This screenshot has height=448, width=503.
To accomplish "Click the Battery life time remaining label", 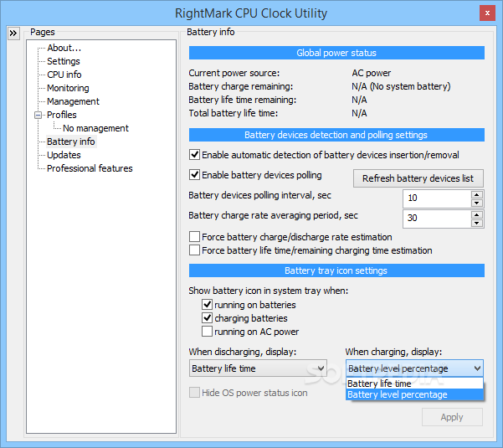I will click(242, 100).
